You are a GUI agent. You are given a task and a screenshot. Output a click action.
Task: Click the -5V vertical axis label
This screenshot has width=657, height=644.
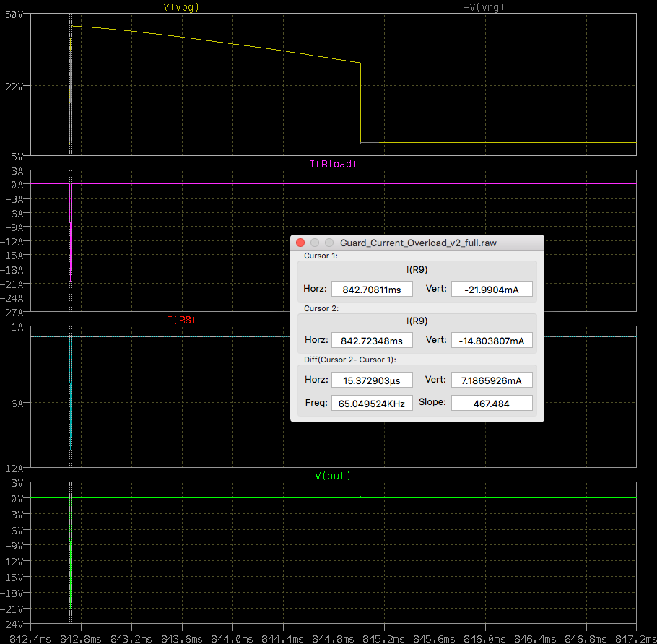click(x=14, y=157)
